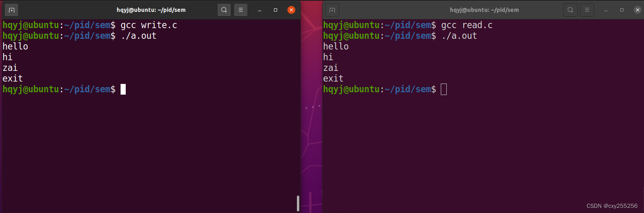
Task: Open hamburger menu in right terminal
Action: point(587,10)
